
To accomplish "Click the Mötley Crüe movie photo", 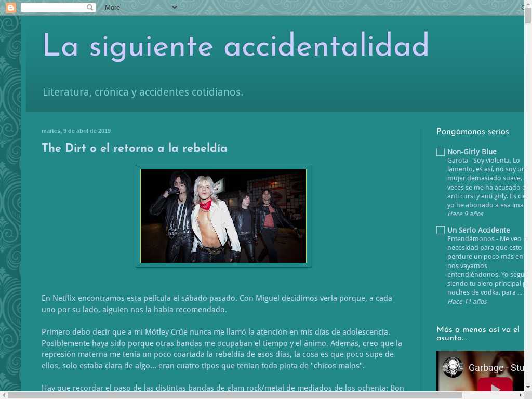I will 223,216.
